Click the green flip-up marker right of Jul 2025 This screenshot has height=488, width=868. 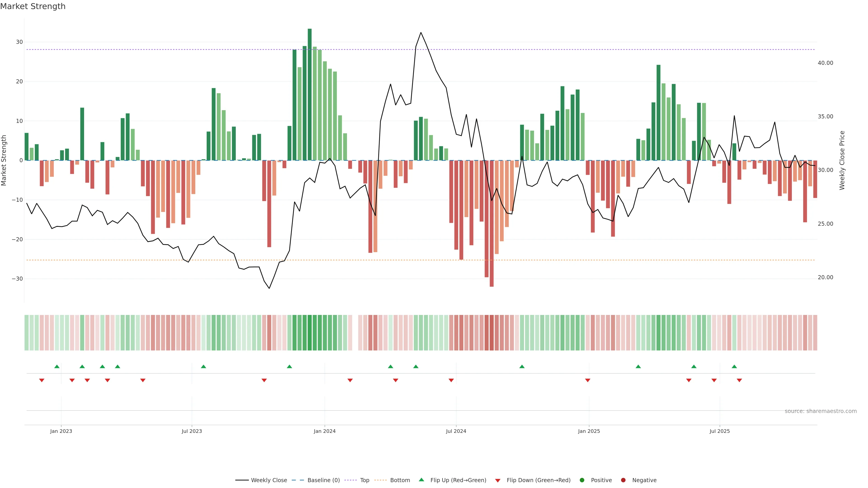(x=734, y=366)
